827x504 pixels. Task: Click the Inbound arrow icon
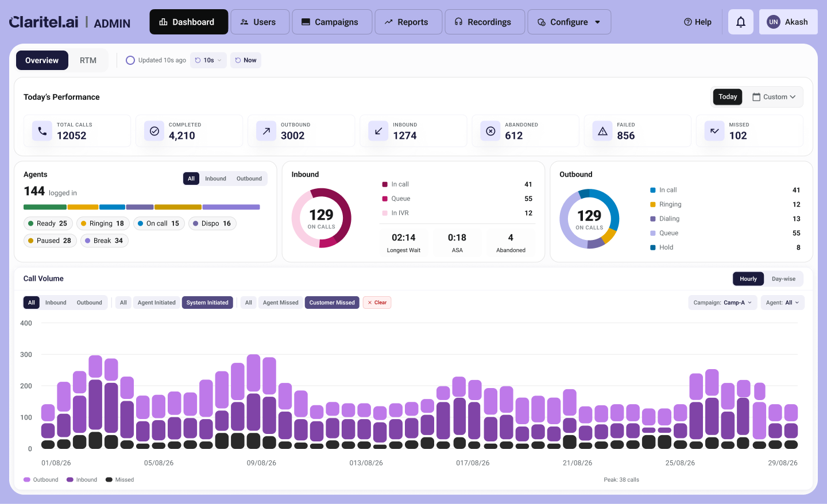click(378, 131)
